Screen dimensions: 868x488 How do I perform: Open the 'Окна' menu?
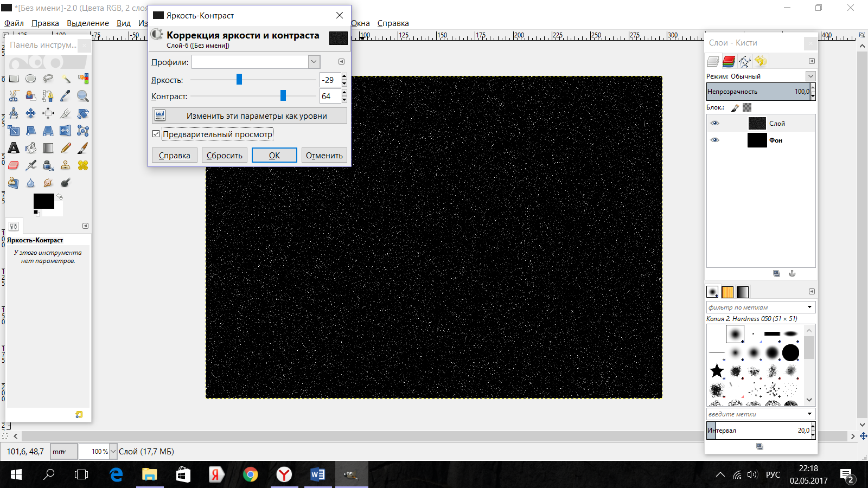coord(360,23)
